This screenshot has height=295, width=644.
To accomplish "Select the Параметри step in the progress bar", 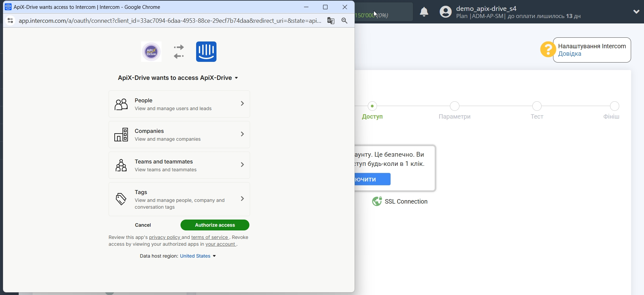I will [x=455, y=111].
